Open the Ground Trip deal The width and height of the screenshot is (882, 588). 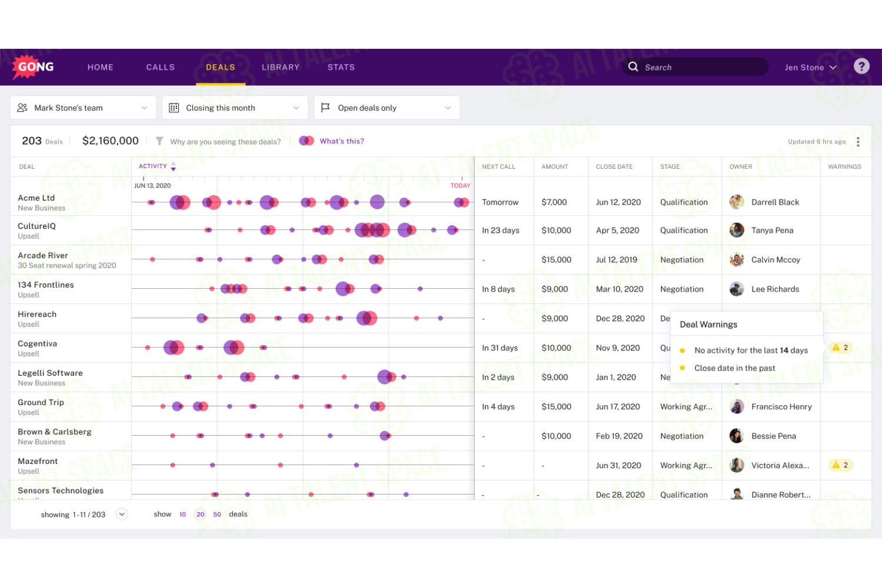41,402
